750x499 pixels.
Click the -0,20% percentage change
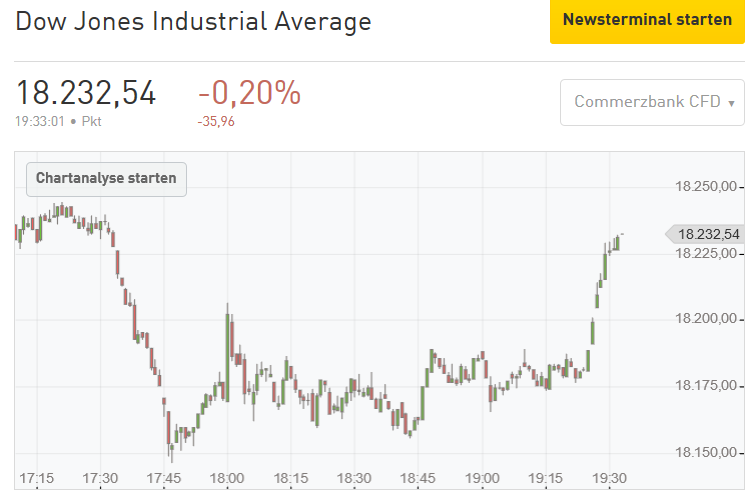(x=249, y=93)
